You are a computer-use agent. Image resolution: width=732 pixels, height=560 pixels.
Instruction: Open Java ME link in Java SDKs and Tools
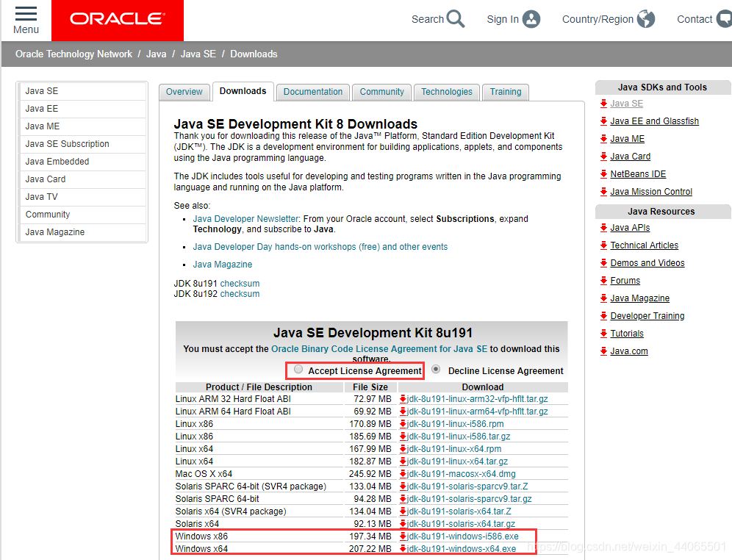627,139
